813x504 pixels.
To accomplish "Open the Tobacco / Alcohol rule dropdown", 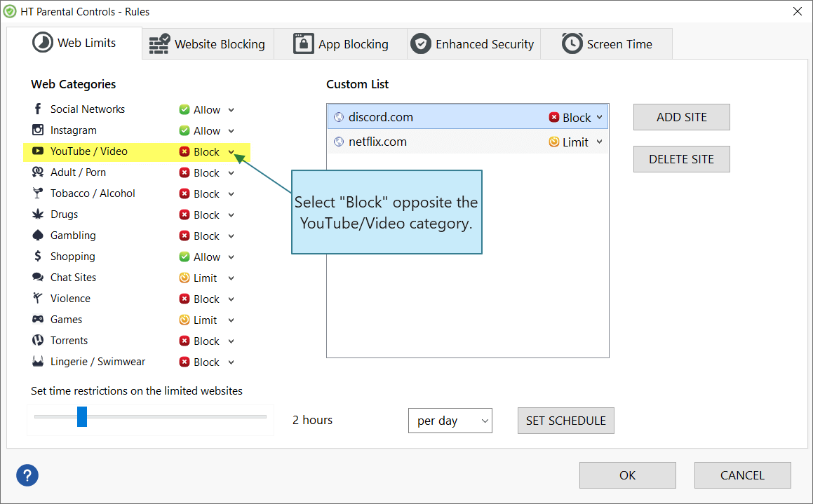I will [231, 194].
